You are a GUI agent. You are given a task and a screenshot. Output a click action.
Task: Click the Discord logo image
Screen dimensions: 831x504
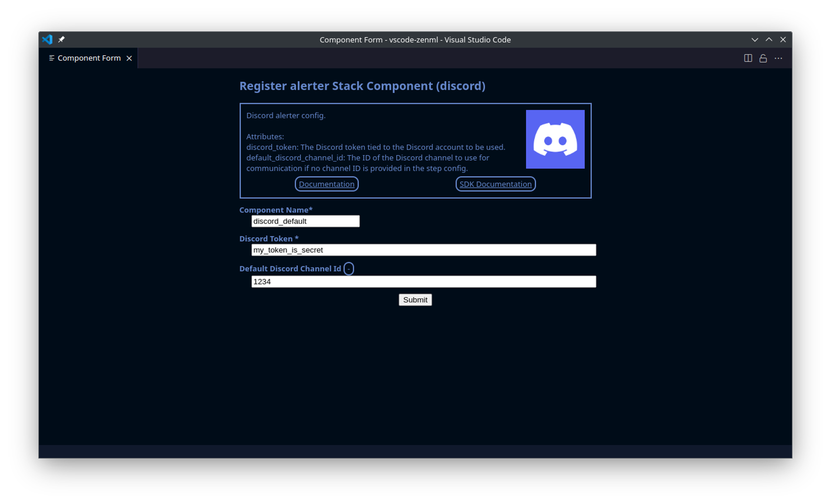coord(555,139)
